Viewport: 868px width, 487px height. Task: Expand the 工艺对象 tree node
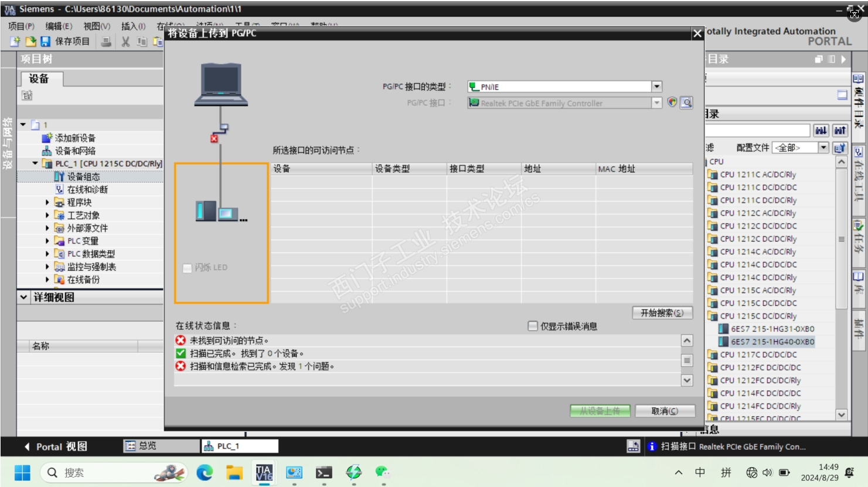tap(47, 215)
